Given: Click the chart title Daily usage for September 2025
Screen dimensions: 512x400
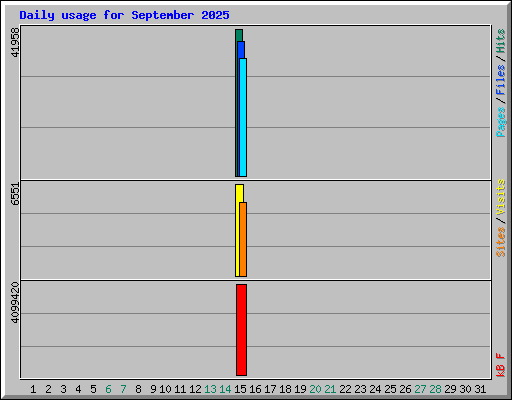Looking at the screenshot, I should [124, 15].
